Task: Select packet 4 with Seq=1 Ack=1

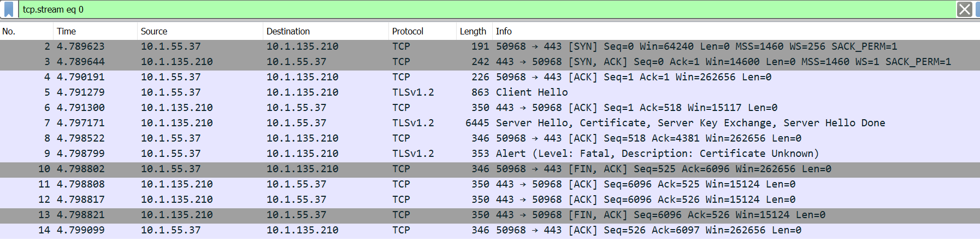Action: pos(634,77)
